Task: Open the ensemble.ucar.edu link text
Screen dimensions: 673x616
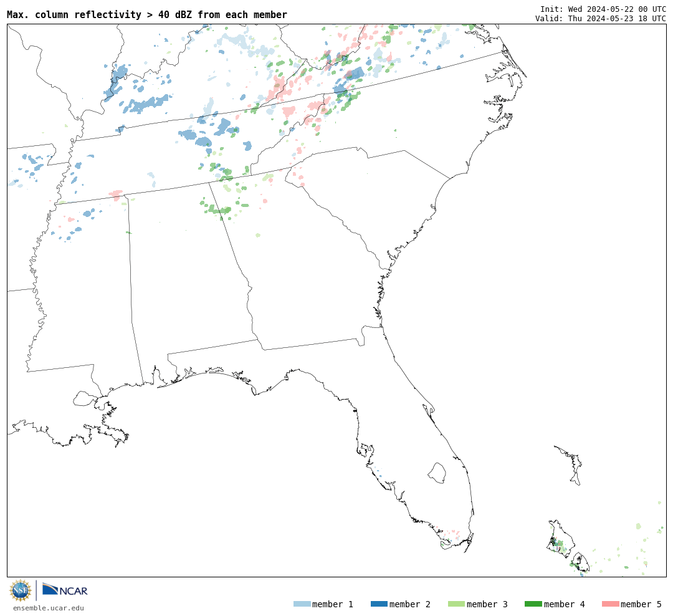Action: (x=49, y=608)
